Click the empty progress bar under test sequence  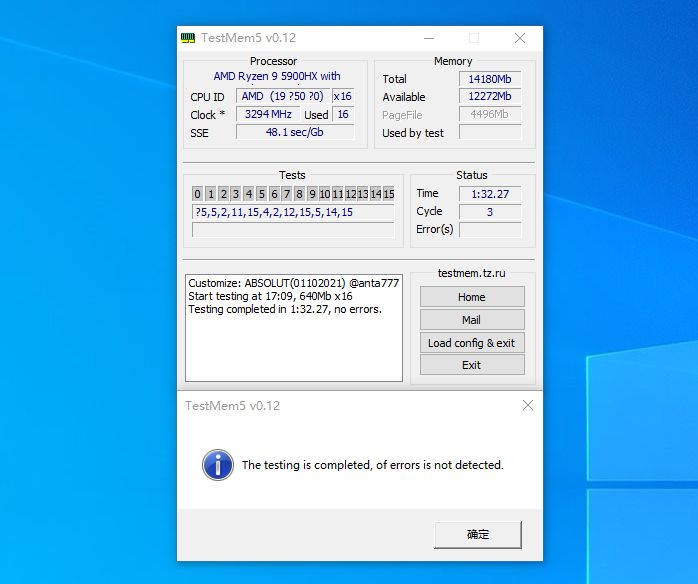click(x=293, y=230)
